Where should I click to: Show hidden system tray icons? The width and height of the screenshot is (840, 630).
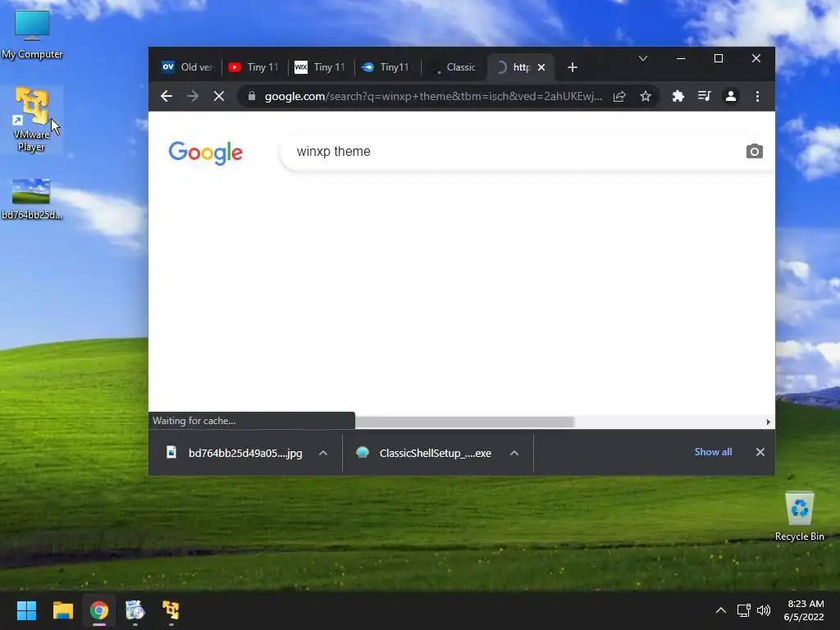721,610
